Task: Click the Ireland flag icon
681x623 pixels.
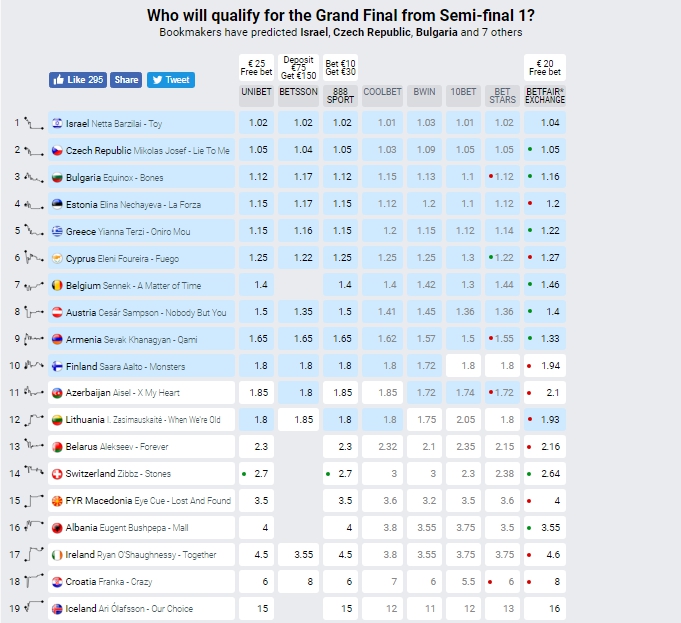Action: [x=58, y=554]
